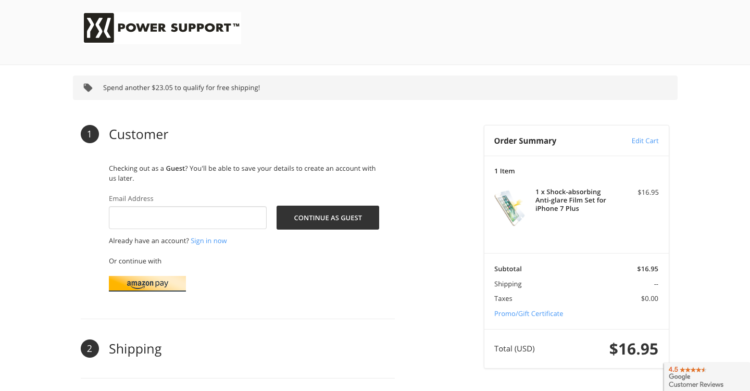Click the Email Address input field
This screenshot has height=391, width=750.
[188, 218]
